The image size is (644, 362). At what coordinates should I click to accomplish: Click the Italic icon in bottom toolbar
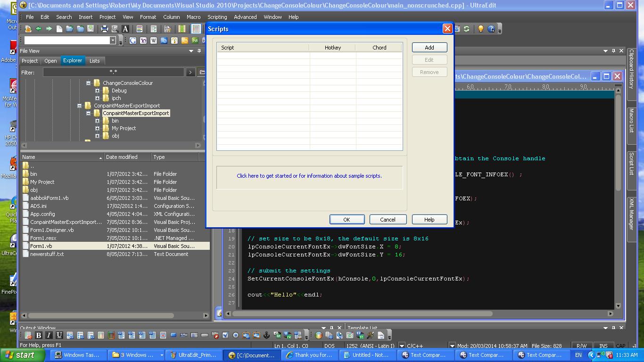click(x=49, y=335)
